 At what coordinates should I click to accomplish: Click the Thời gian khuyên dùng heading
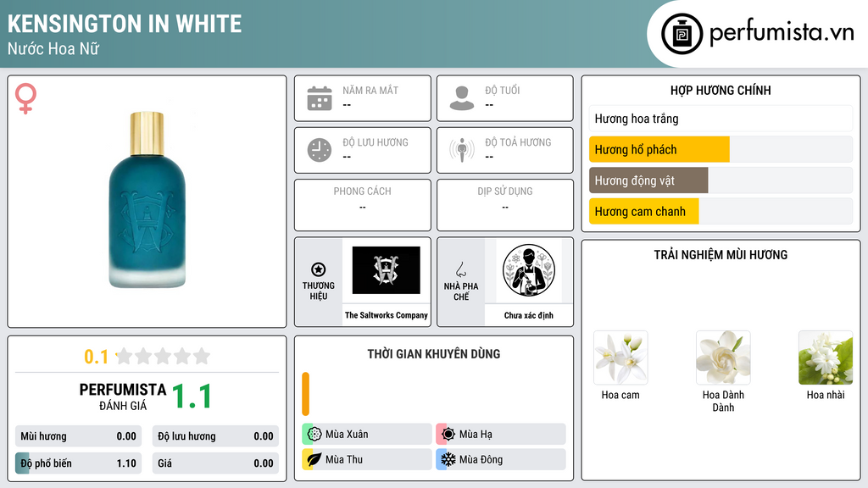point(434,353)
